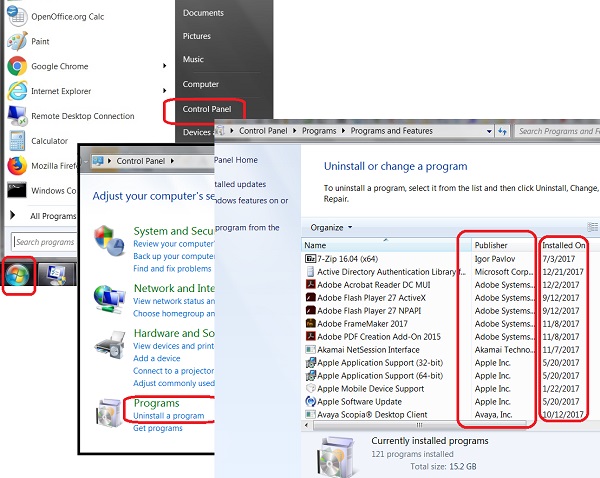Click View network status link
This screenshot has width=600, height=478.
point(173,301)
